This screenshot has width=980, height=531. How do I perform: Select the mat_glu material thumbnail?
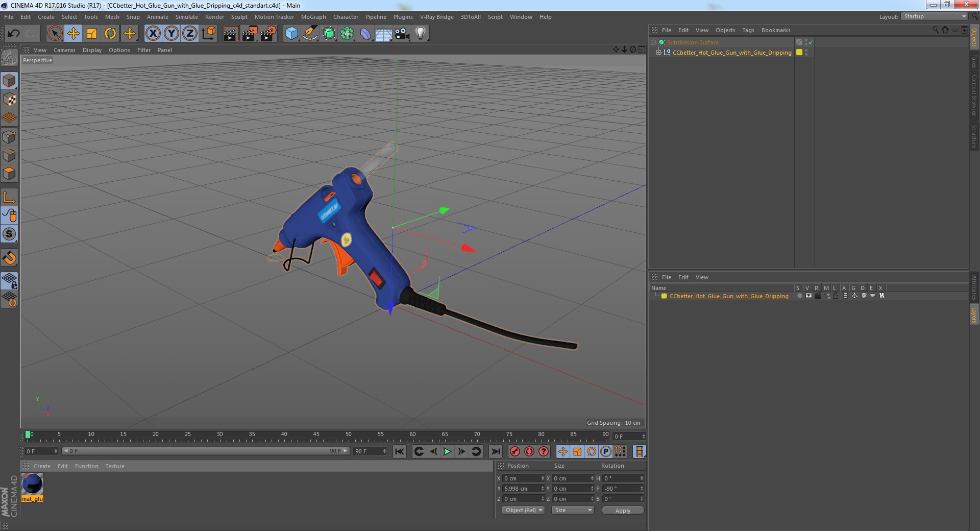click(32, 484)
